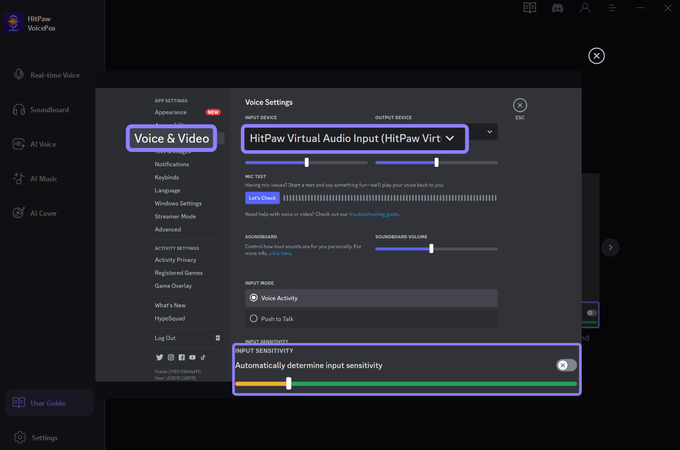Screen dimensions: 680x450
Task: Open the Voice & Video settings tab
Action: point(172,138)
